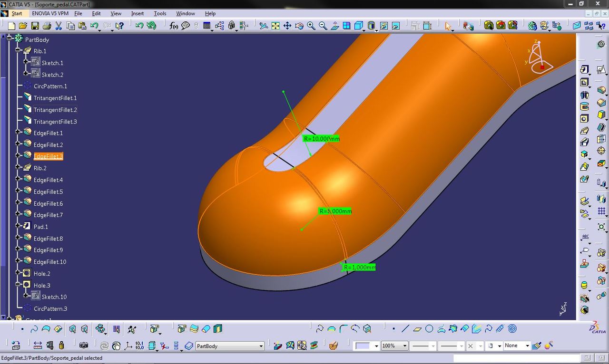Click the Normal View icon

(x=335, y=26)
